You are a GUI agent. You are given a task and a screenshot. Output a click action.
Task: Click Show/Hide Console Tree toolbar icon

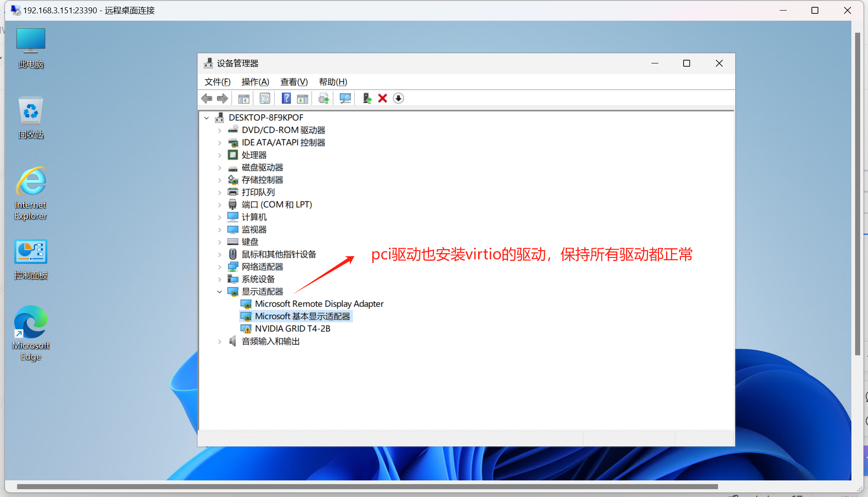click(x=244, y=98)
